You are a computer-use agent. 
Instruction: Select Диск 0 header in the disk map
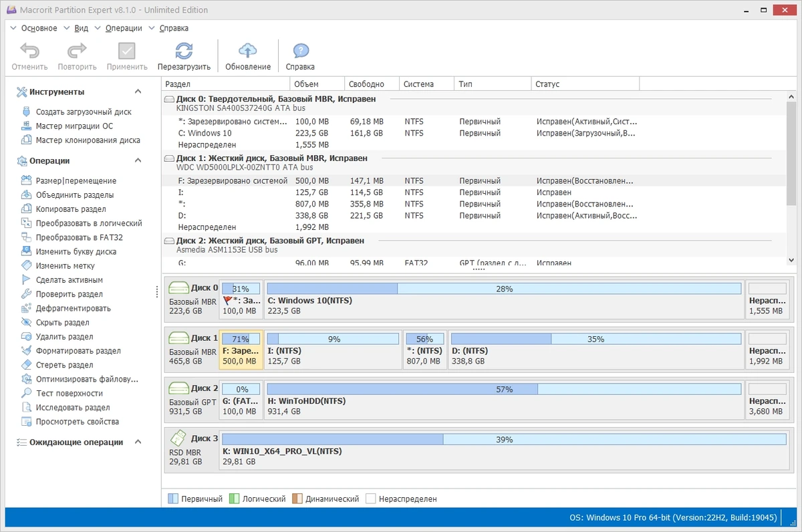click(192, 301)
